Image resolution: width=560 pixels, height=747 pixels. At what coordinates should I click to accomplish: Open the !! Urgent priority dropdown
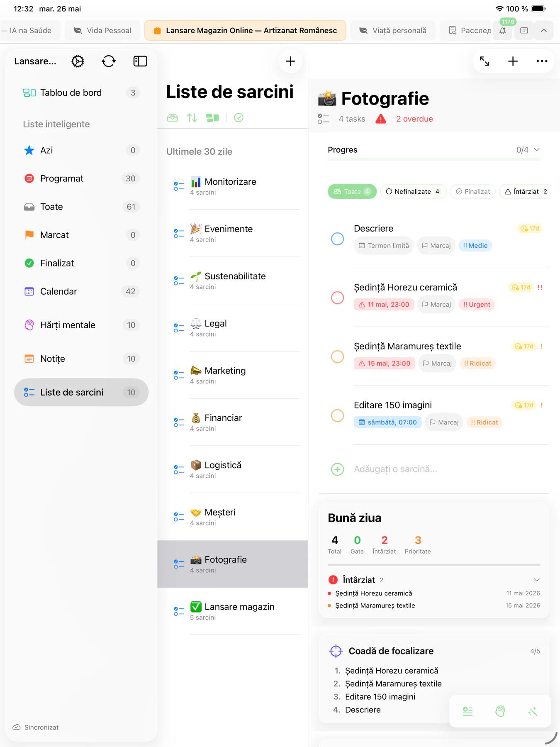click(x=477, y=305)
